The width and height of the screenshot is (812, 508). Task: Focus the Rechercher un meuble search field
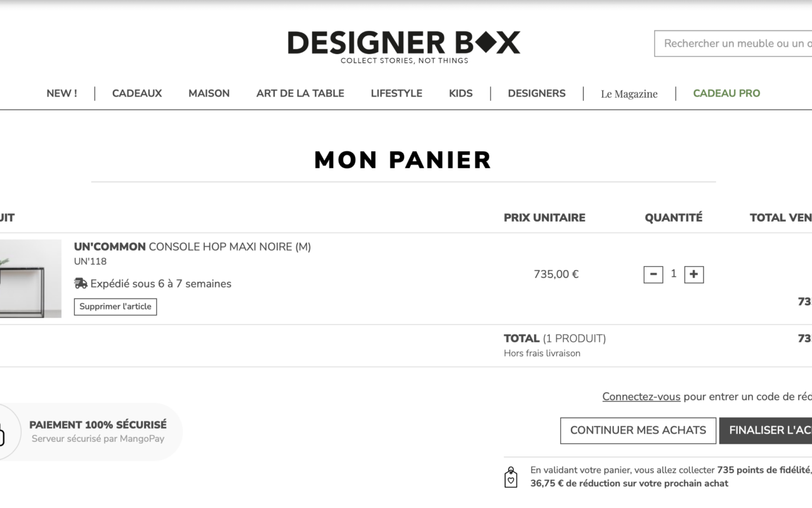(x=733, y=43)
